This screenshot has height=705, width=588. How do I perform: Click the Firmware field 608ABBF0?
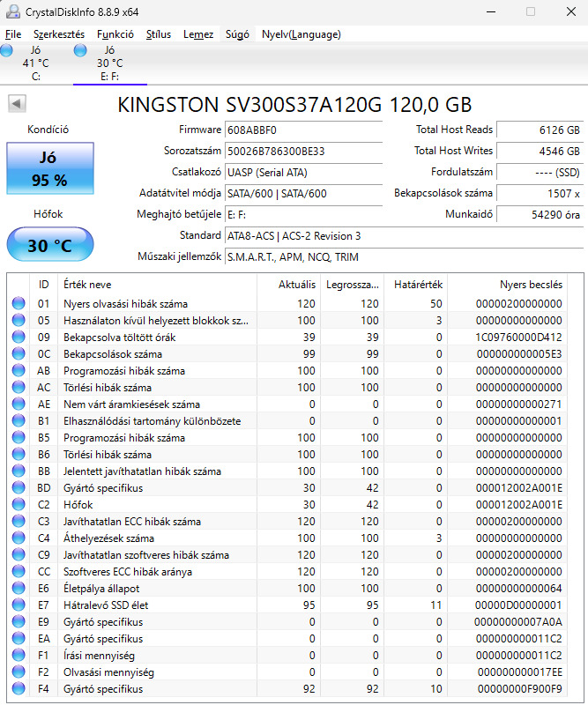tap(303, 130)
